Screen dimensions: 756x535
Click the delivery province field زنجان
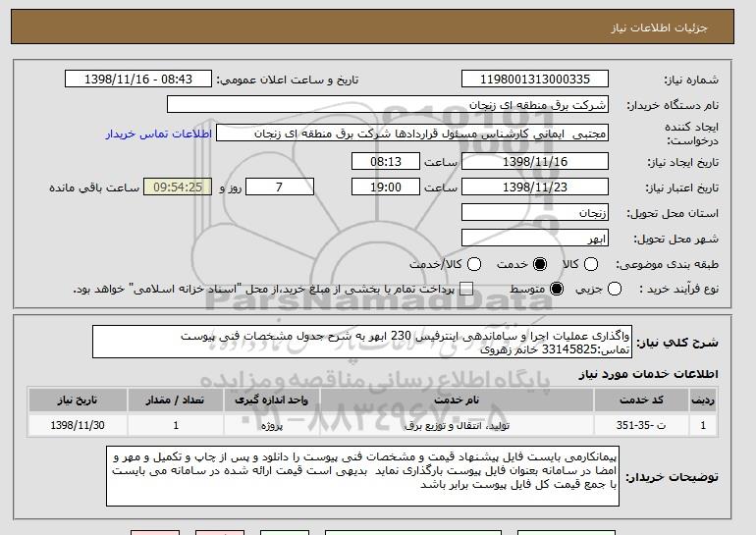(x=535, y=213)
